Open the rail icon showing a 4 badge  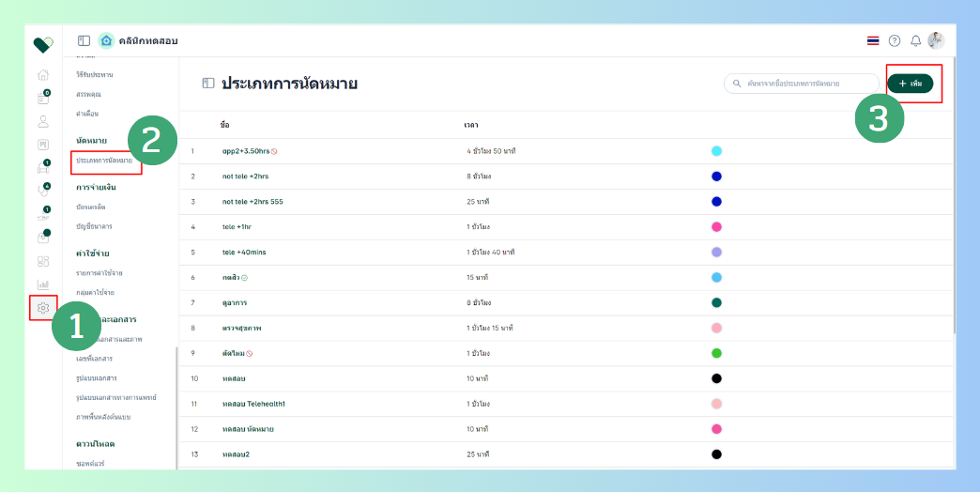click(43, 191)
